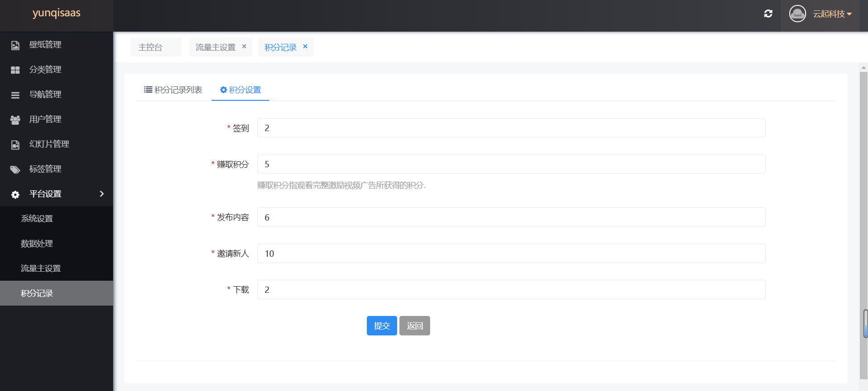The width and height of the screenshot is (868, 391).
Task: Click the gear icon beside 积分设置
Action: coord(223,90)
